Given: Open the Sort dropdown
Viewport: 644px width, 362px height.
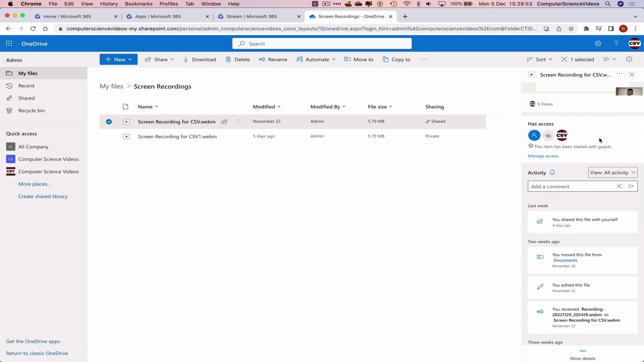Looking at the screenshot, I should point(540,59).
